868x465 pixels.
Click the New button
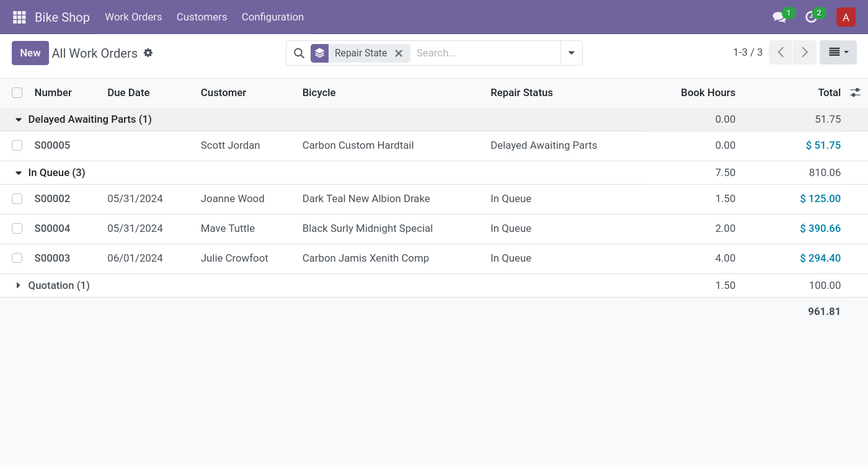pos(30,53)
